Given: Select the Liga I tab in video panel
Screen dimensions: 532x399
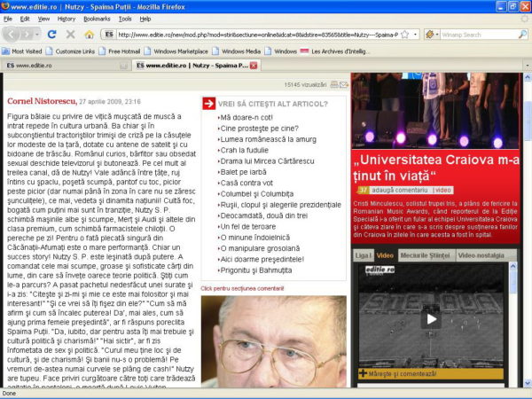Looking at the screenshot, I should pyautogui.click(x=364, y=255).
